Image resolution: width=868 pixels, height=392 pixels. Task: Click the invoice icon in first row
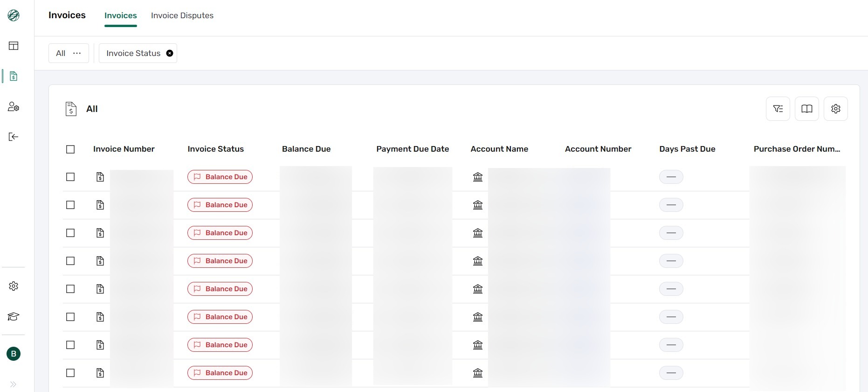coord(100,177)
